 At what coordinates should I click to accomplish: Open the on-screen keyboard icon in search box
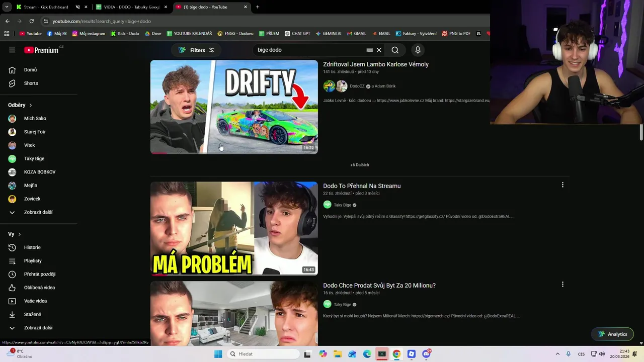click(370, 50)
